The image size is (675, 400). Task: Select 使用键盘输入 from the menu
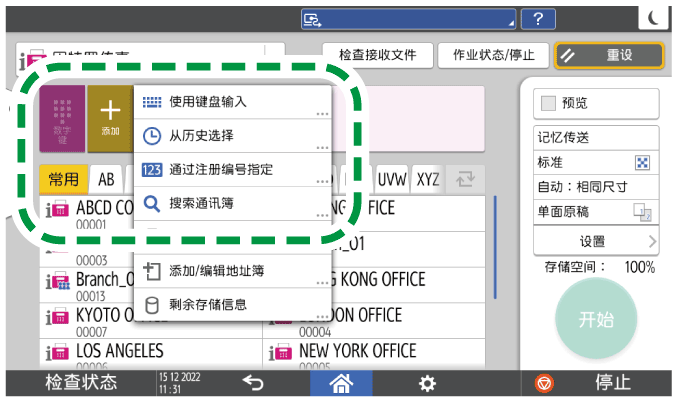[232, 102]
